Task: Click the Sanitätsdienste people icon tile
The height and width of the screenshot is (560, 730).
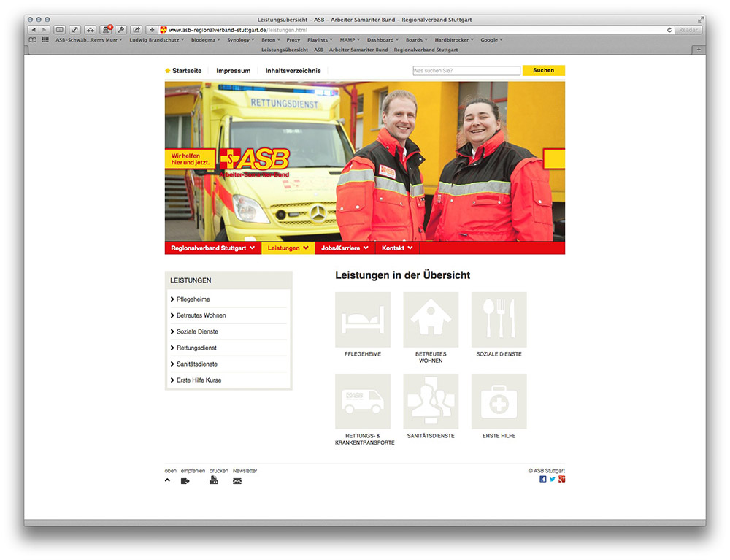Action: pyautogui.click(x=431, y=402)
